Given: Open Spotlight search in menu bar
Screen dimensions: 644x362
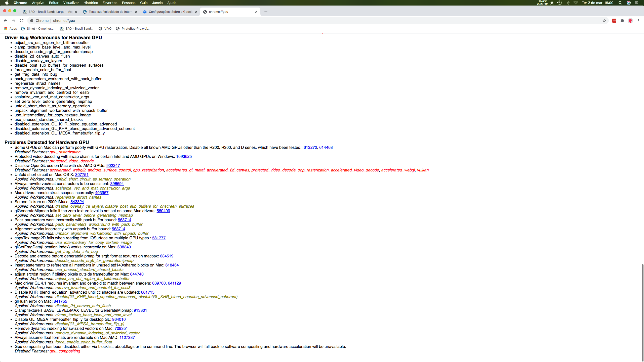Looking at the screenshot, I should [620, 3].
